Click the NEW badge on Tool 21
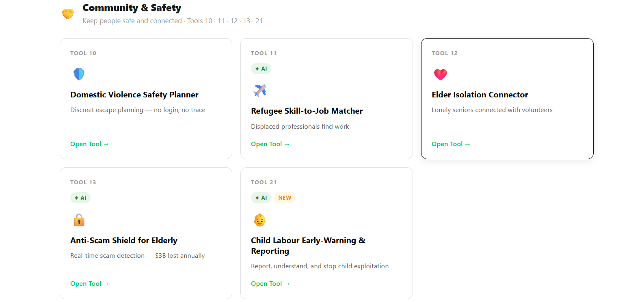Viewport: 644px width, 302px height. tap(285, 198)
